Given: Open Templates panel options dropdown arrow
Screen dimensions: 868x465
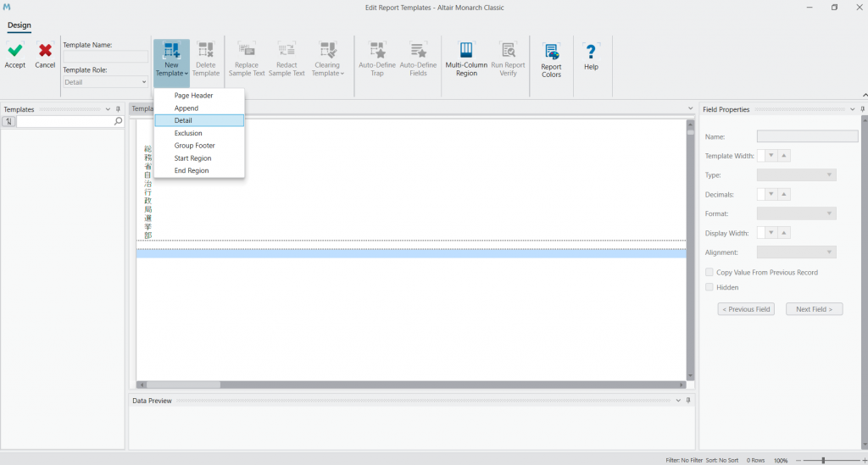Looking at the screenshot, I should [x=108, y=109].
